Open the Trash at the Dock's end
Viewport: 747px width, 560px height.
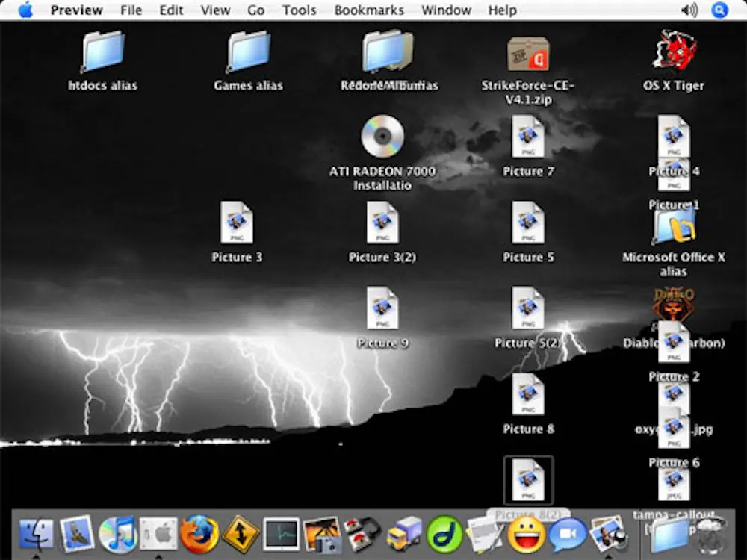point(710,538)
